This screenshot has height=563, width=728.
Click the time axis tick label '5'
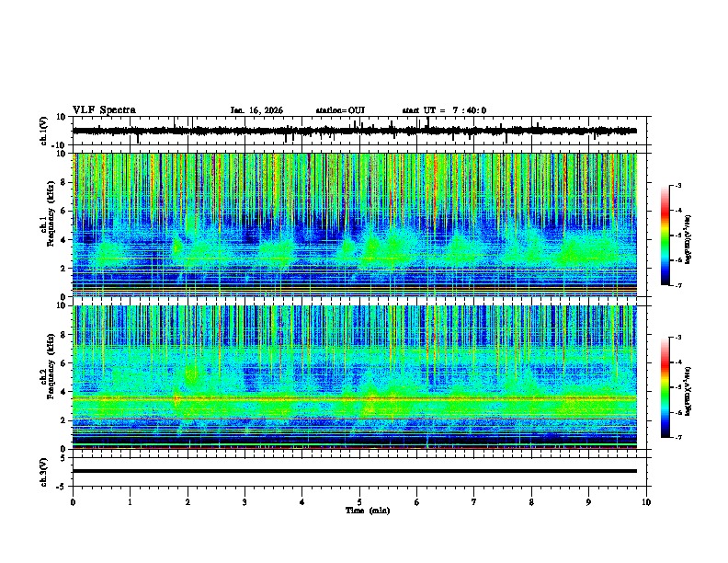359,502
